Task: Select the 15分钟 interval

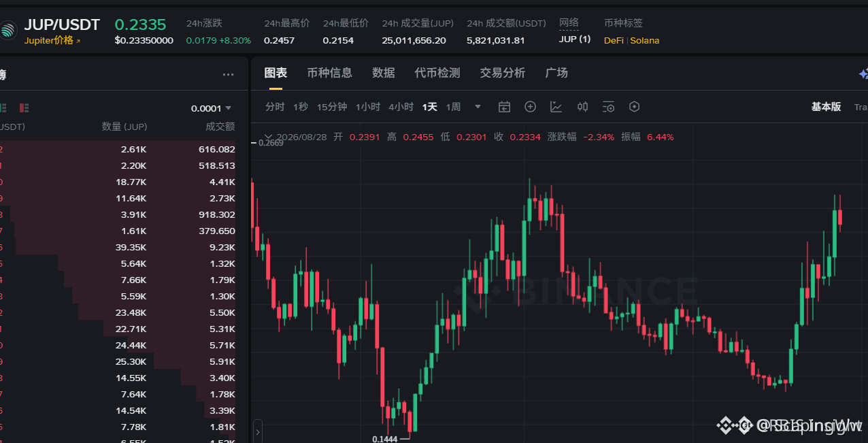Action: 332,107
